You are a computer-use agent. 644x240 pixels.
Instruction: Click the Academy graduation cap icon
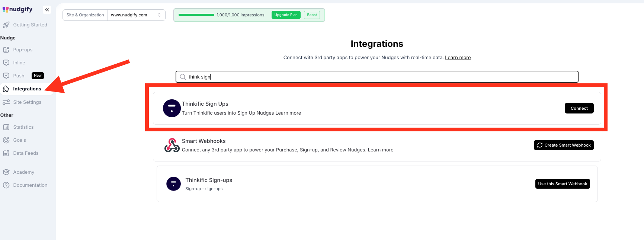pyautogui.click(x=6, y=172)
